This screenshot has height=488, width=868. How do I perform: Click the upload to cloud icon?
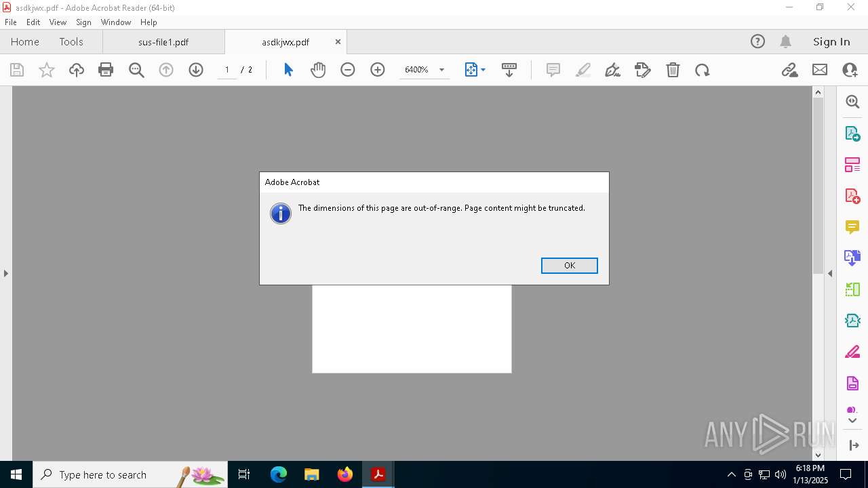click(x=77, y=70)
